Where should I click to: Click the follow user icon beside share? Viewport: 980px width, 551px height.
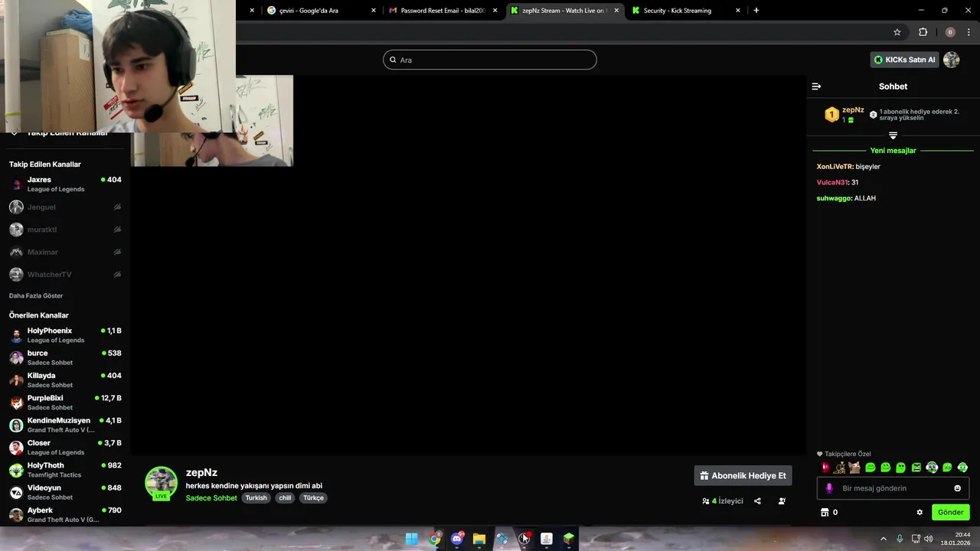[782, 501]
